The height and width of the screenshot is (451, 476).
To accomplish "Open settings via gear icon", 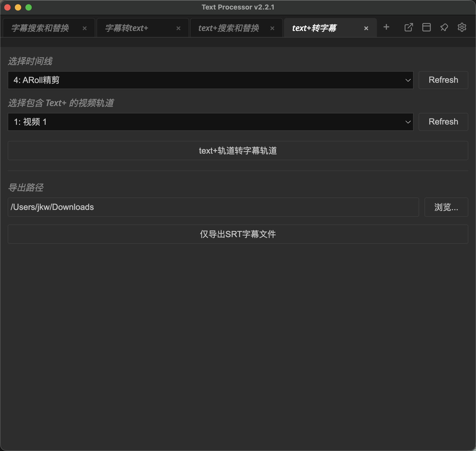I will tap(462, 27).
